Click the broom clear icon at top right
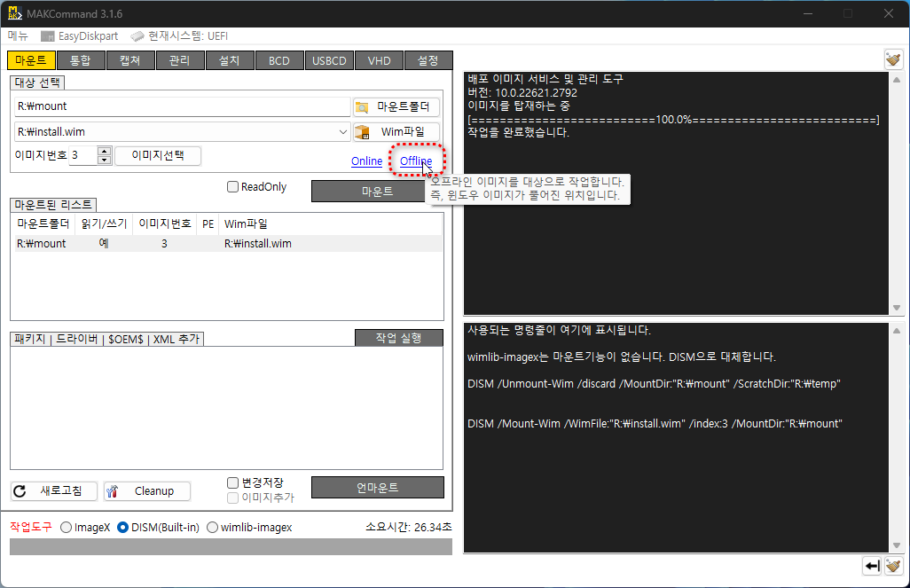 [x=893, y=59]
